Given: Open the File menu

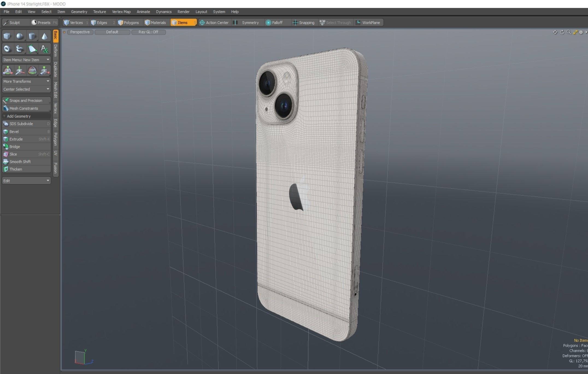Looking at the screenshot, I should pos(7,12).
